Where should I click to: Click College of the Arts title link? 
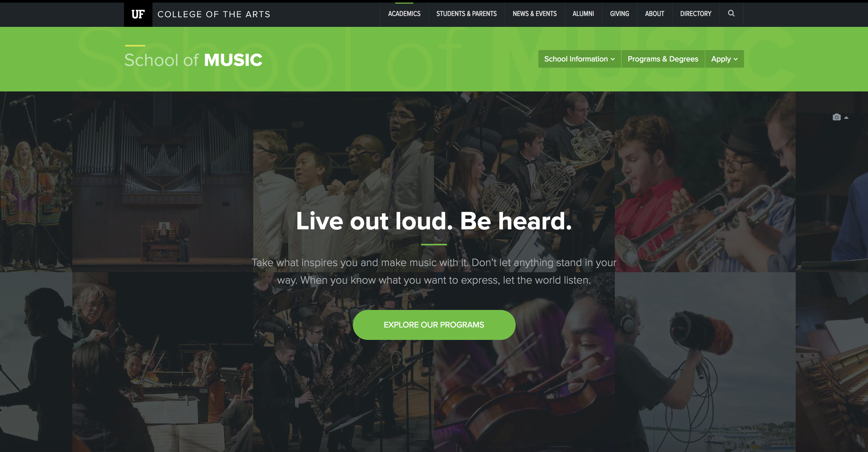214,14
